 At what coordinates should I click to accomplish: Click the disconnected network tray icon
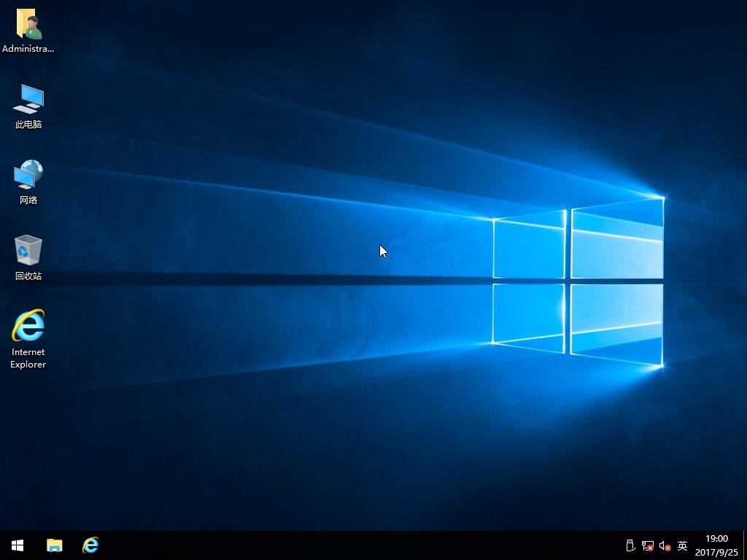pyautogui.click(x=647, y=545)
